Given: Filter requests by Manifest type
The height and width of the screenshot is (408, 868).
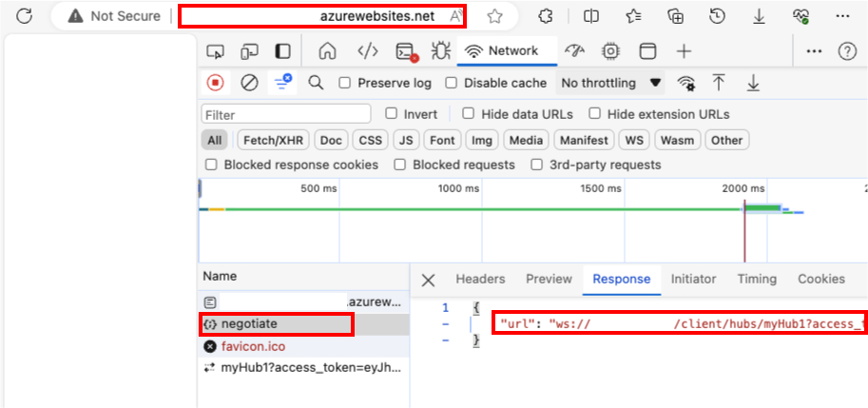Looking at the screenshot, I should click(x=584, y=140).
